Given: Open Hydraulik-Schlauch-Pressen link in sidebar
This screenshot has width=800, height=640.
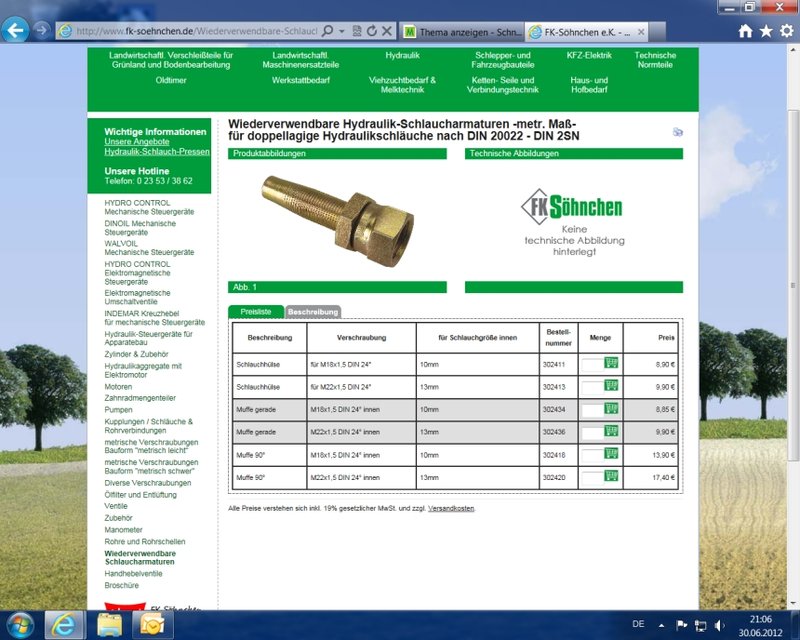Looking at the screenshot, I should pyautogui.click(x=157, y=152).
